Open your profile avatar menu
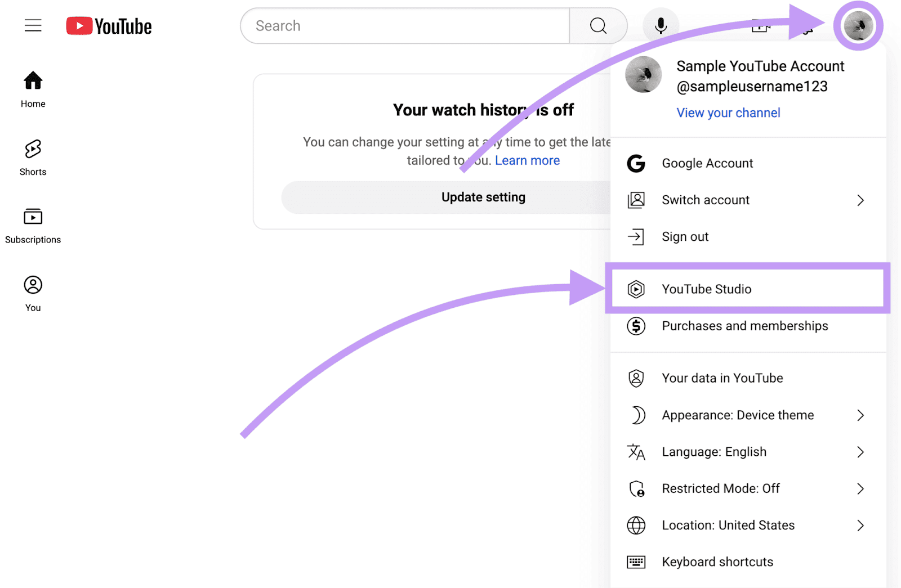The width and height of the screenshot is (901, 588). pos(858,25)
